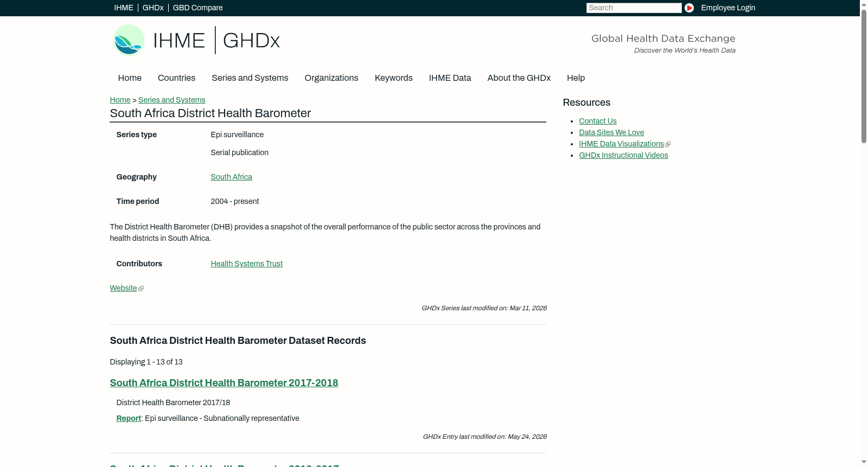
Task: Click the external link icon beside Website
Action: point(141,289)
